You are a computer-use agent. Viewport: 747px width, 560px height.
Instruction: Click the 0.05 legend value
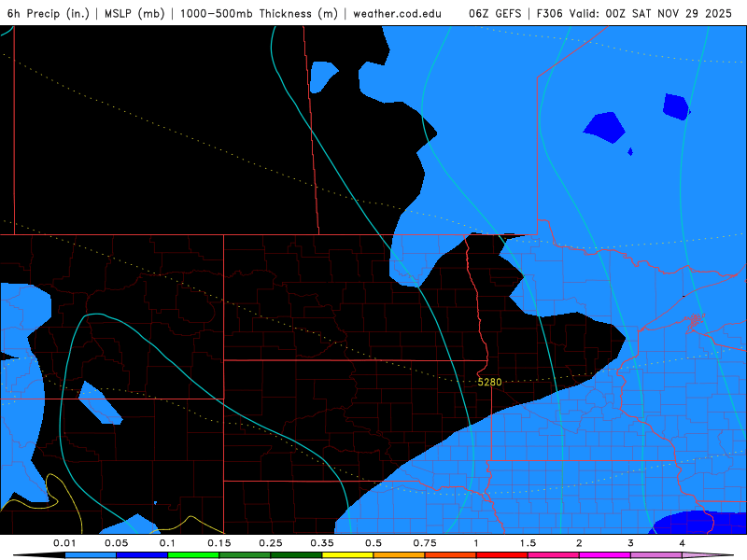(x=116, y=543)
